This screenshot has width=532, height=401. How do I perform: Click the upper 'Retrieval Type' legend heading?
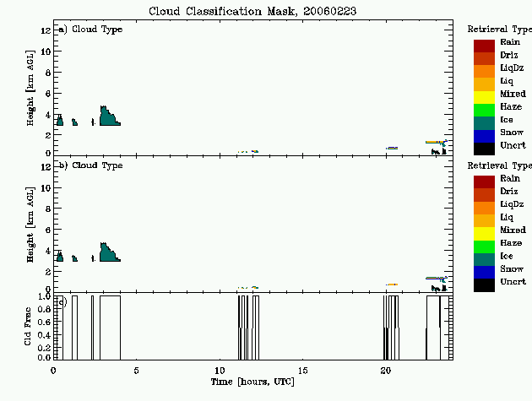(x=499, y=30)
